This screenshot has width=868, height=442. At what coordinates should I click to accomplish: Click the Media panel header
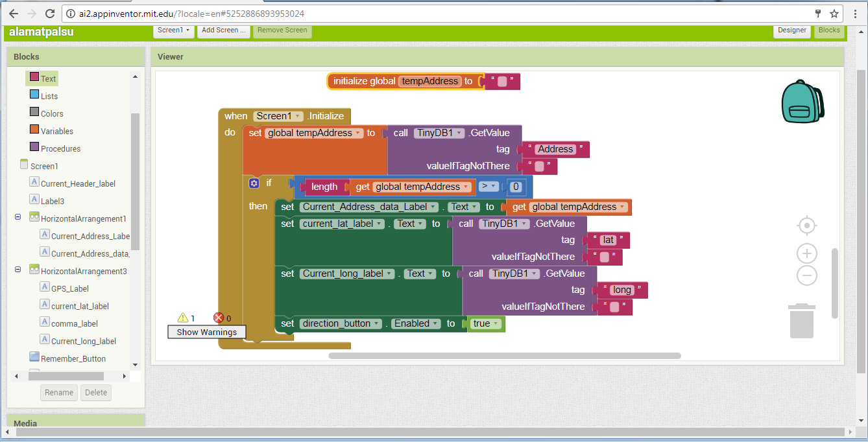[76, 422]
